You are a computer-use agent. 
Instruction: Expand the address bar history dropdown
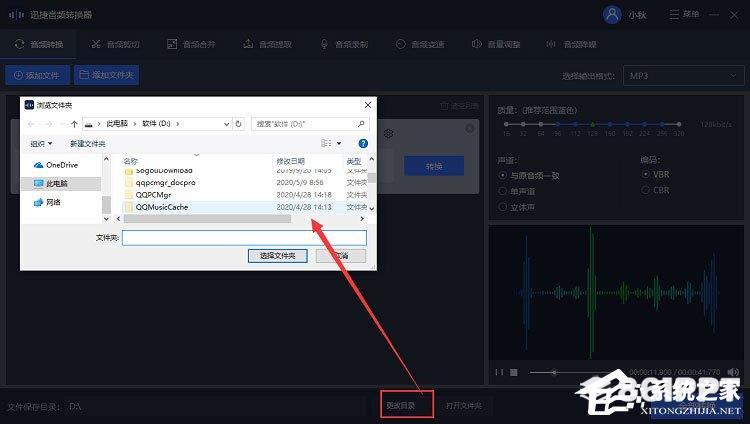click(227, 124)
